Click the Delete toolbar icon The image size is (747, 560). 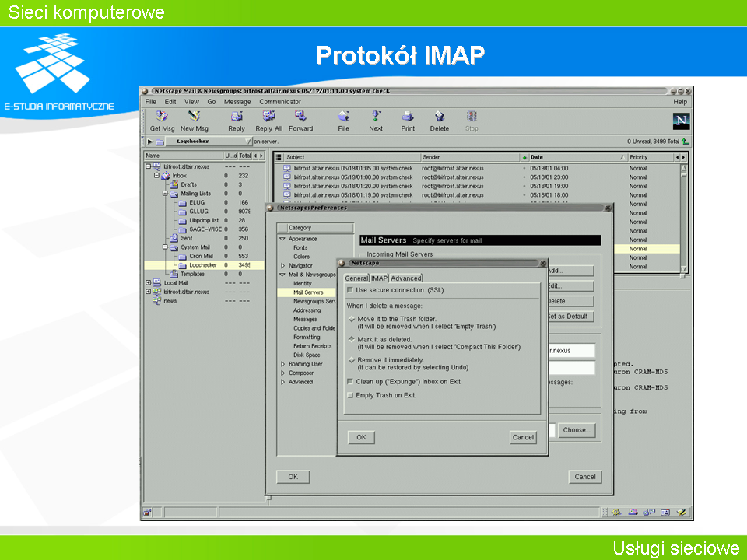439,117
